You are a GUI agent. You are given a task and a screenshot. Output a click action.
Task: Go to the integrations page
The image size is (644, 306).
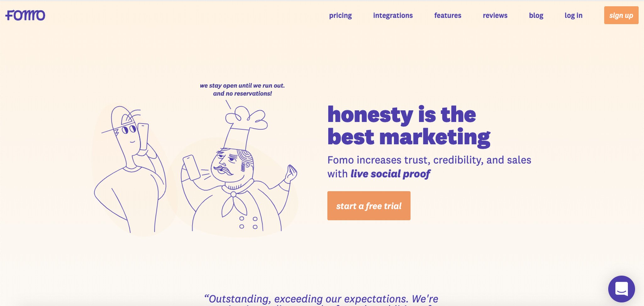[x=393, y=15]
